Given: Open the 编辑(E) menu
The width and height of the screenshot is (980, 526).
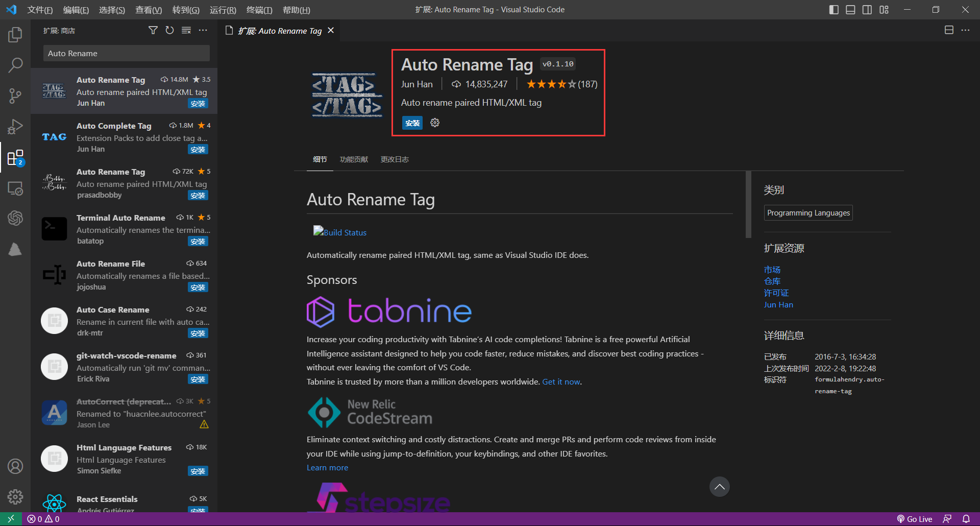Looking at the screenshot, I should click(76, 10).
